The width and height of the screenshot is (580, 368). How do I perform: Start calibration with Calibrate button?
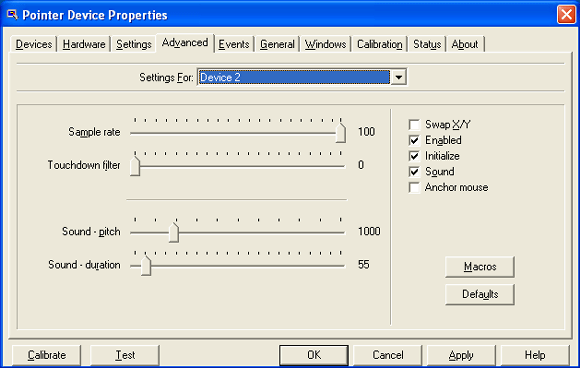pyautogui.click(x=47, y=355)
